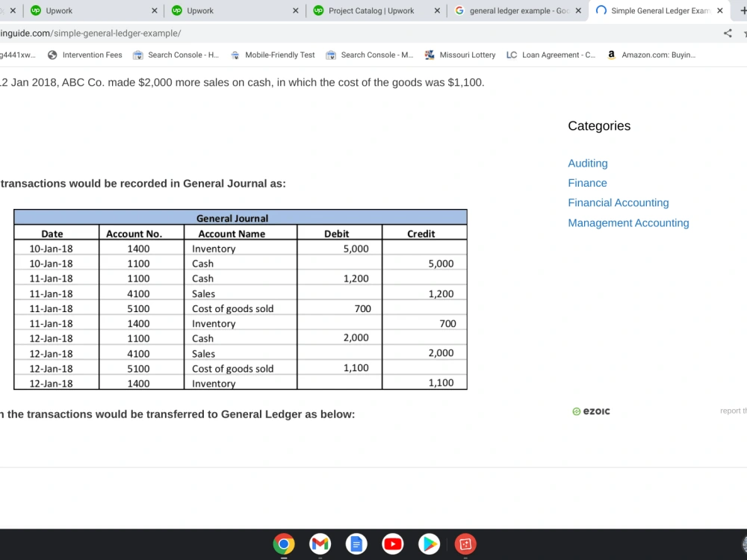The image size is (747, 560).
Task: Open the Finance category link
Action: 587,183
